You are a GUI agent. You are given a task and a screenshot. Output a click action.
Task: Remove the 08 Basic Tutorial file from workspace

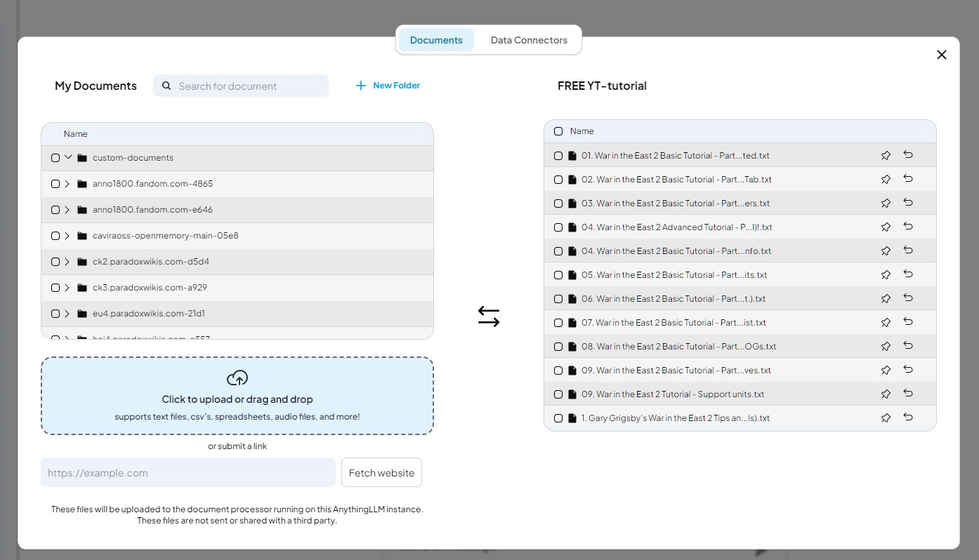908,346
